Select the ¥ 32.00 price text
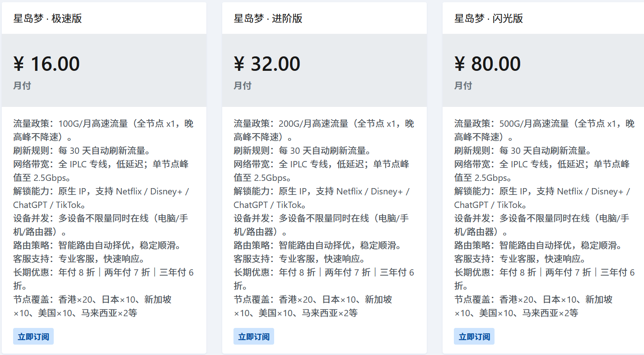The height and width of the screenshot is (355, 644). tap(267, 64)
